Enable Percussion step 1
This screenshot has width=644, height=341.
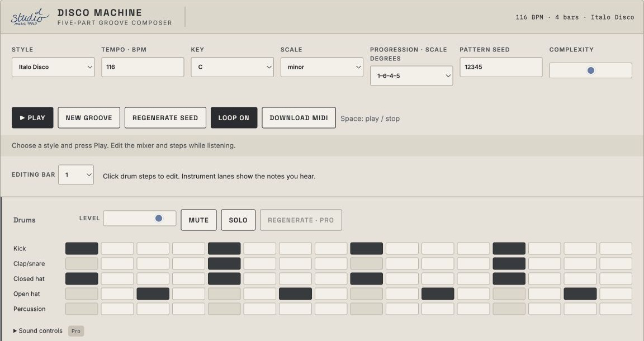click(x=82, y=309)
